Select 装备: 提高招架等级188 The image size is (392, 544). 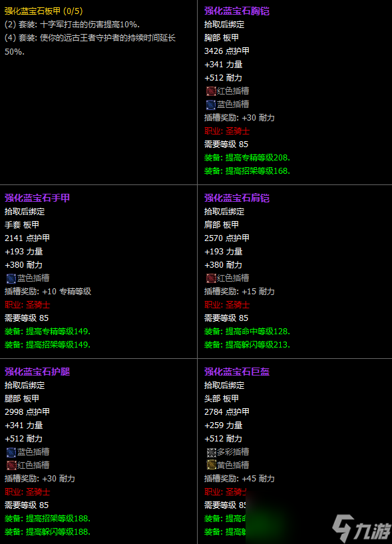[47, 519]
